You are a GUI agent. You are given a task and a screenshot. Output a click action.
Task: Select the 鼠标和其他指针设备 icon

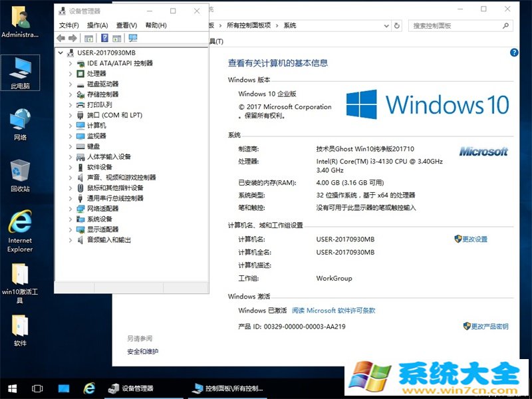coord(80,188)
